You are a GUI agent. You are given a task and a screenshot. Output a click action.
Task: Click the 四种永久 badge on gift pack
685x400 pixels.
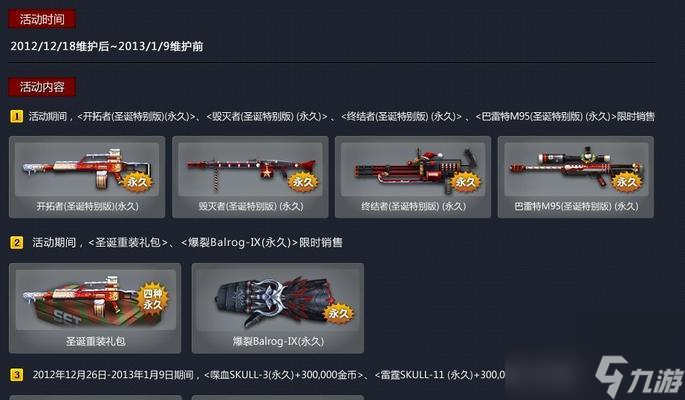click(x=152, y=299)
